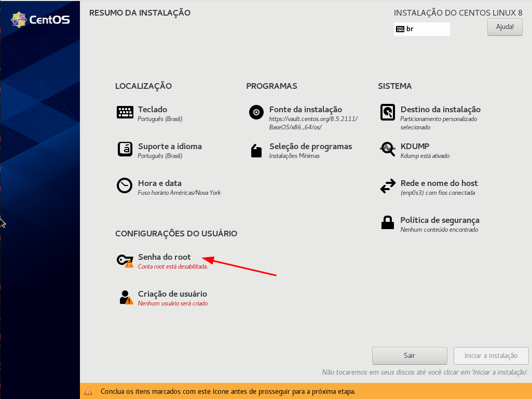
Task: Click the Ajuda! help button
Action: (504, 27)
